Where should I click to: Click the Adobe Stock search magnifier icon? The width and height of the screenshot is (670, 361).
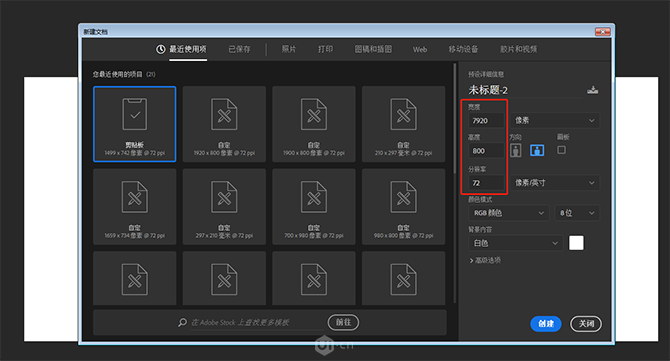click(182, 323)
